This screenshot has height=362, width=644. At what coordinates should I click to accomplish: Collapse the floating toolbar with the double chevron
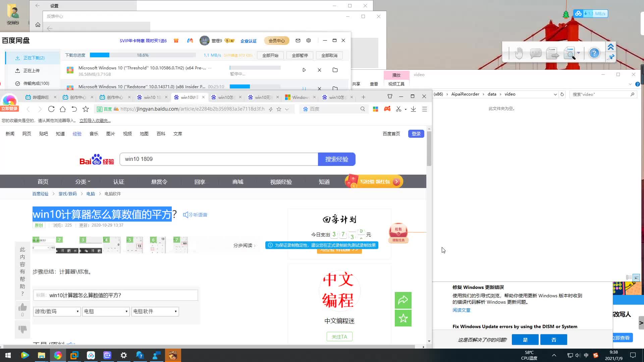tap(611, 47)
